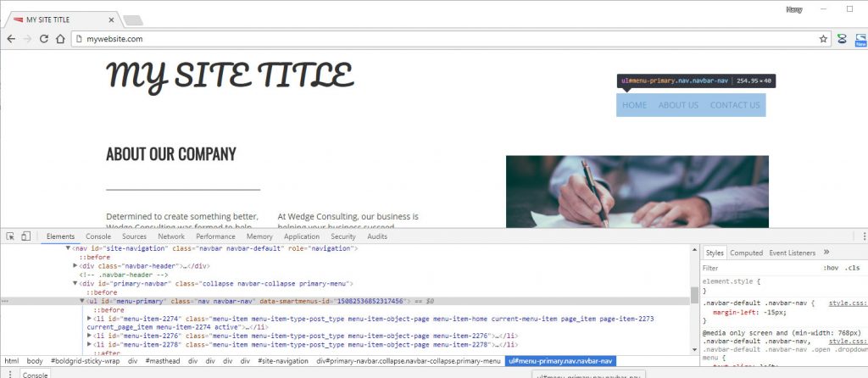868x378 pixels.
Task: Expand the li#menu-item-2276 node
Action: click(x=89, y=336)
